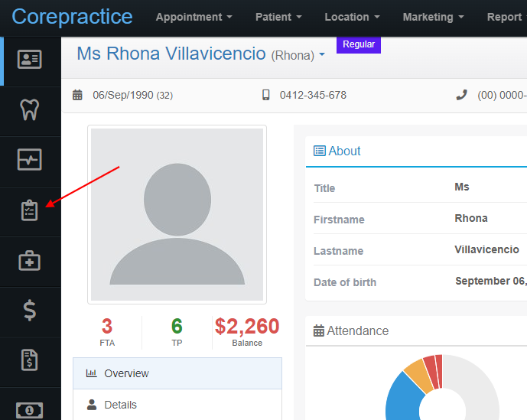Click the blue segment of attendance chart
Image resolution: width=527 pixels, height=420 pixels.
coord(403,398)
